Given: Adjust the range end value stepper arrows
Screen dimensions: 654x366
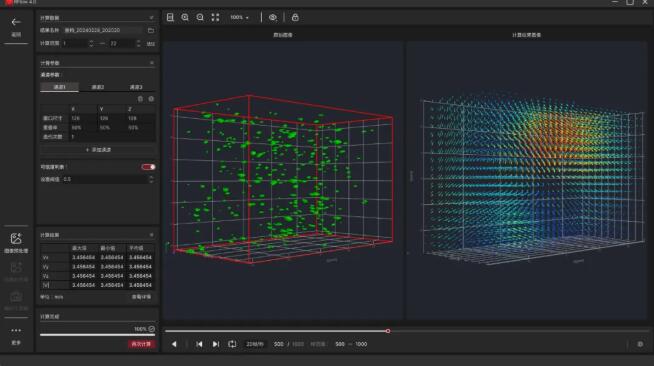Looking at the screenshot, I should point(138,43).
